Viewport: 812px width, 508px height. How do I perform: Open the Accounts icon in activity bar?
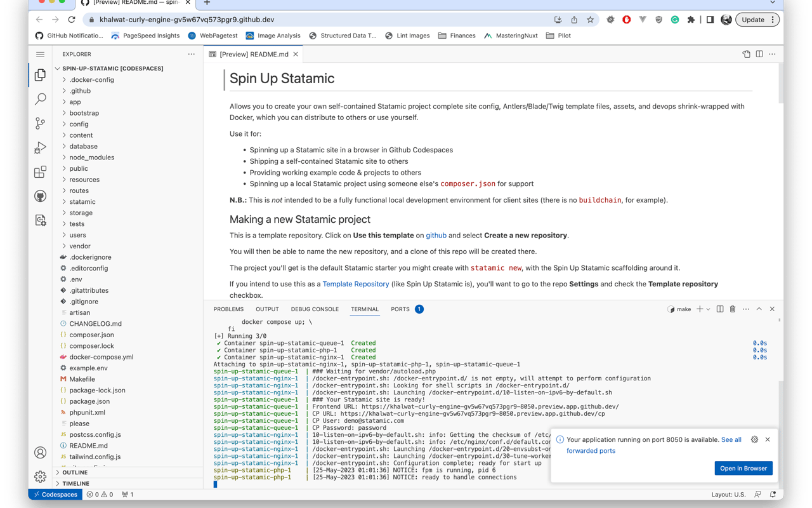point(40,453)
